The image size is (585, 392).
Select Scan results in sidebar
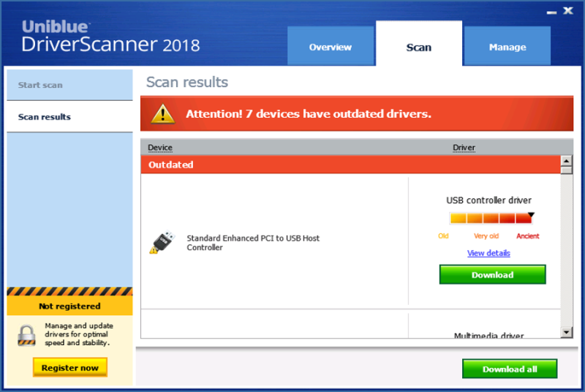pos(69,116)
